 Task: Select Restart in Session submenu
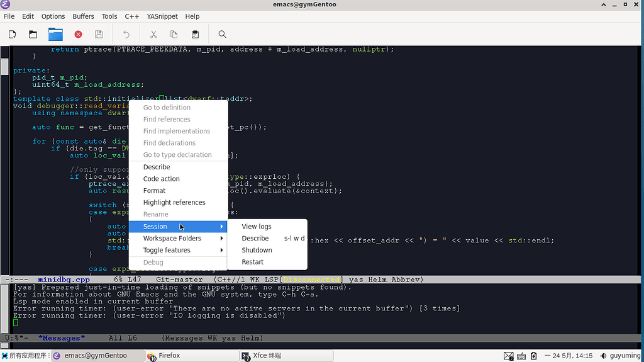pos(267,262)
